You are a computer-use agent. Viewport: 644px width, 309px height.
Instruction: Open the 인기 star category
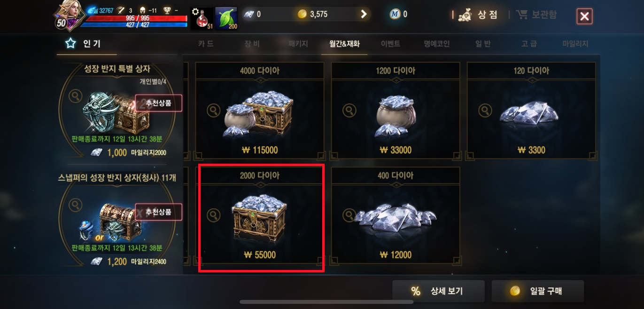83,44
